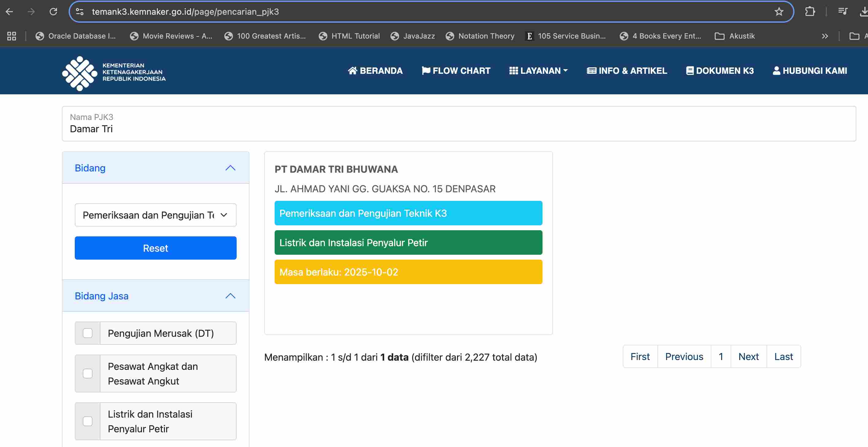868x447 pixels.
Task: Open the browser extensions puzzle icon
Action: coord(810,12)
